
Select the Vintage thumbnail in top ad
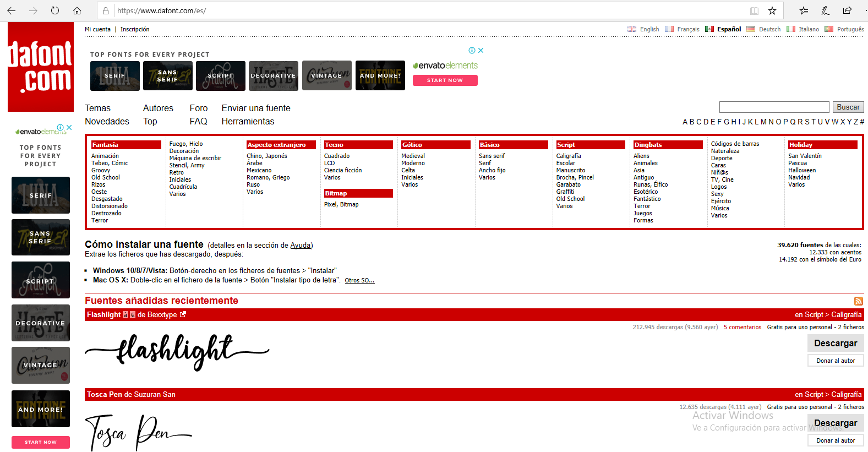point(326,75)
